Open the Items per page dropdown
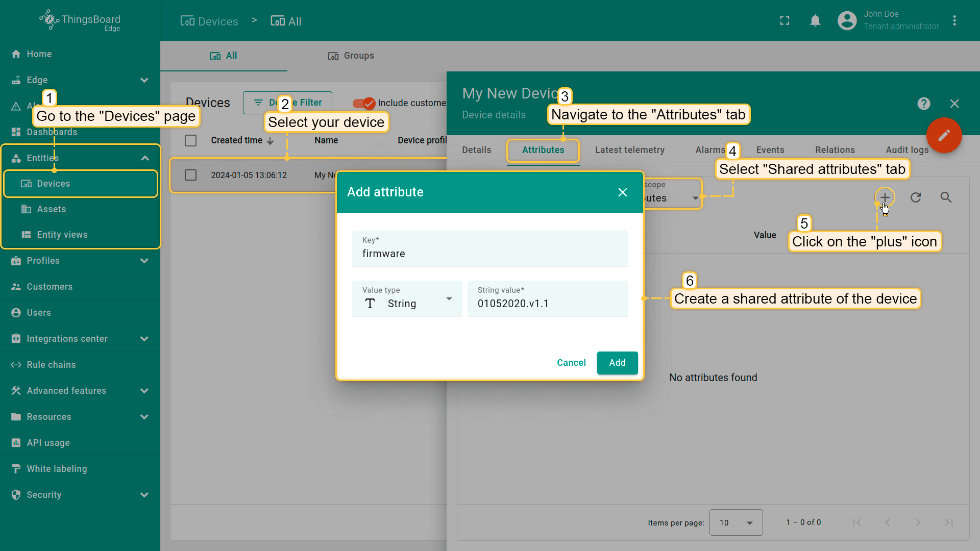Viewport: 980px width, 551px height. (736, 522)
